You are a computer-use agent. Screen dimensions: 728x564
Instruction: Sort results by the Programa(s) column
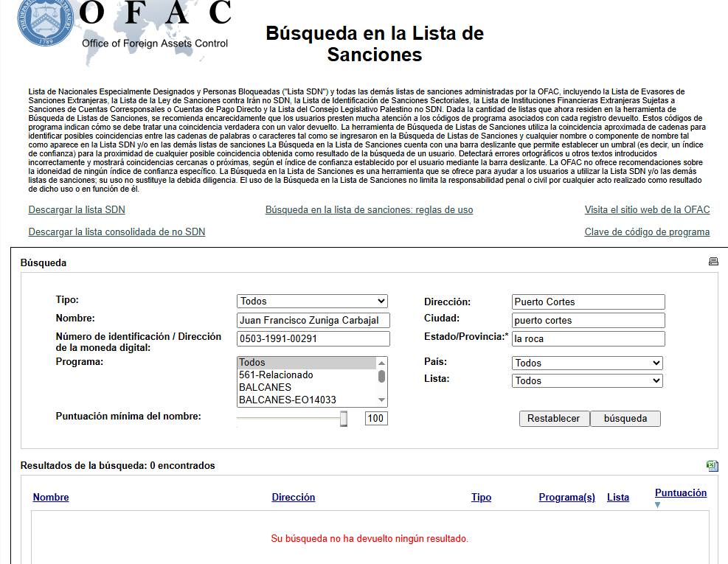566,497
